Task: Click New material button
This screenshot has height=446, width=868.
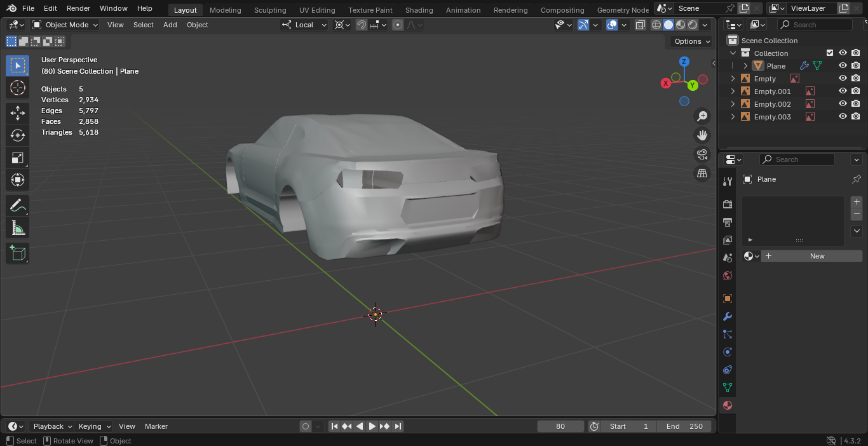Action: [x=817, y=256]
